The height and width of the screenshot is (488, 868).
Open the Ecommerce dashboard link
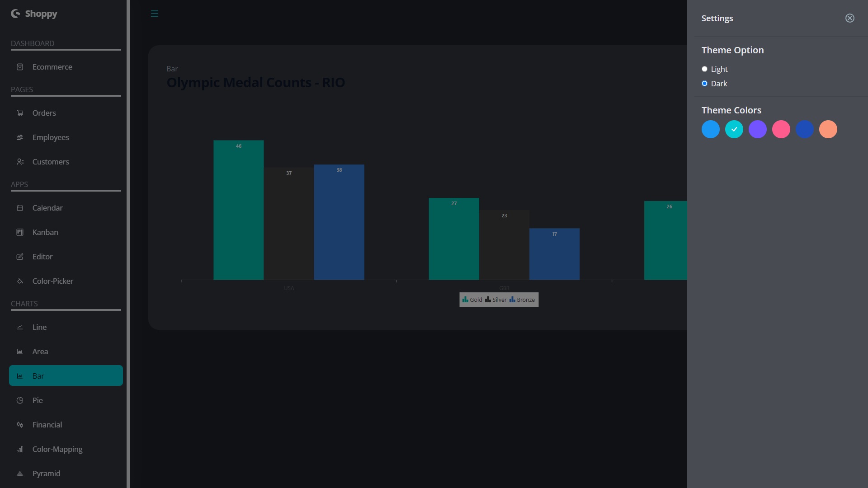click(x=52, y=67)
